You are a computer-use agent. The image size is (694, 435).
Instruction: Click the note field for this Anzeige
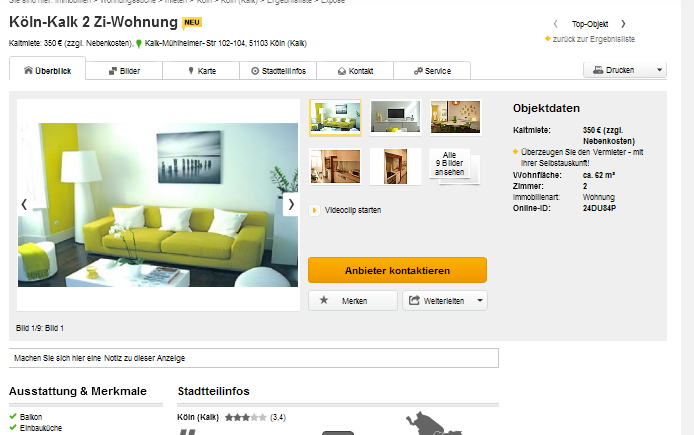point(254,358)
